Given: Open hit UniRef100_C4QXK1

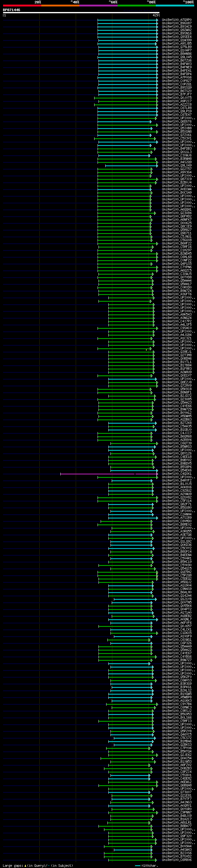Looking at the screenshot, I should [x=176, y=474].
